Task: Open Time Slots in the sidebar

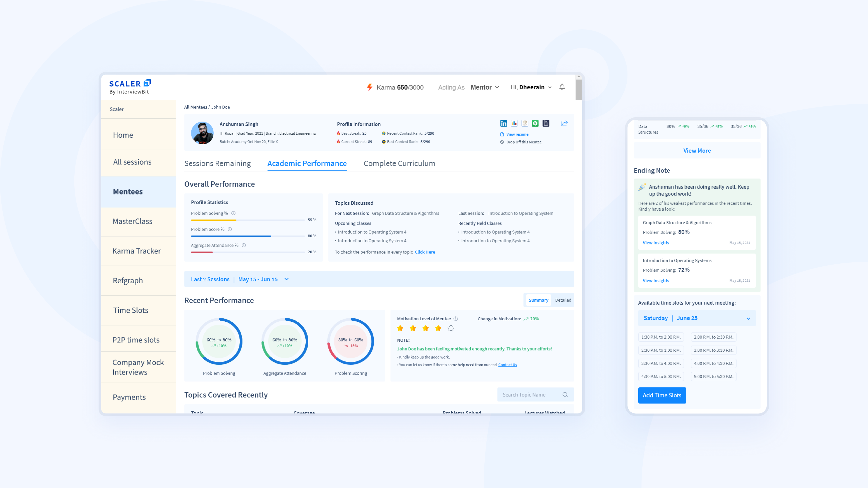Action: coord(139,310)
